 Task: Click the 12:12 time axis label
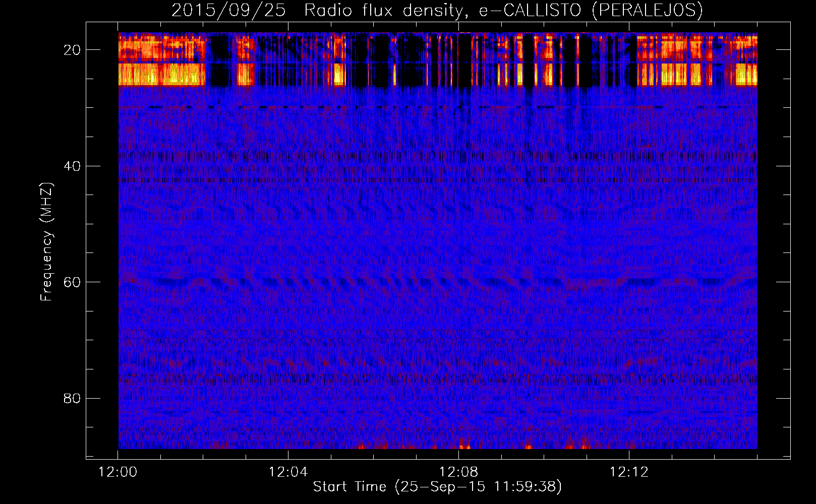pyautogui.click(x=629, y=472)
